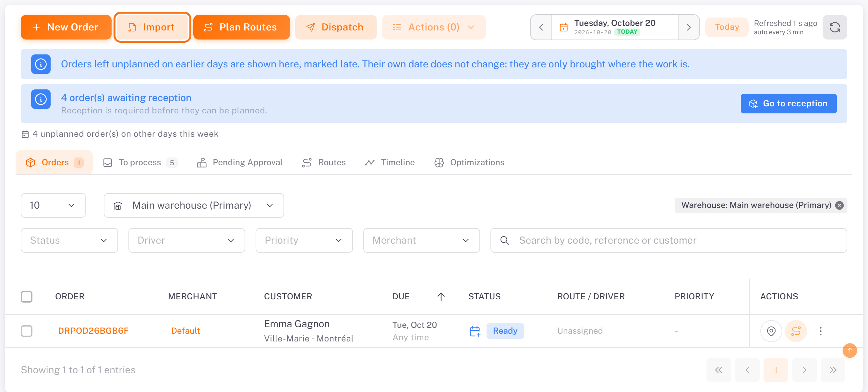
Task: Plan route for order DRPOD26BGB6F icon
Action: click(x=796, y=331)
